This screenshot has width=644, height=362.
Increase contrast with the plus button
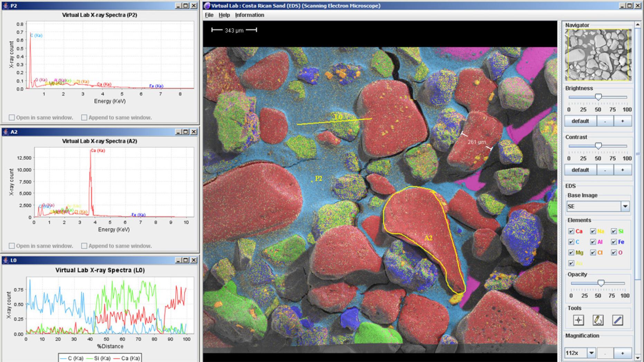623,170
